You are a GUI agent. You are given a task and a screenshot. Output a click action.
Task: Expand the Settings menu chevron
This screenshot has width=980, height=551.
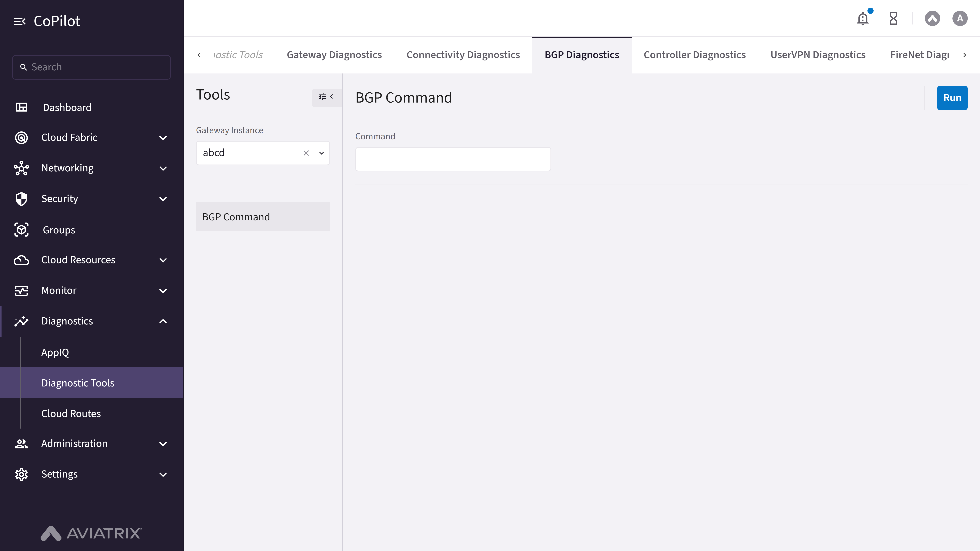coord(163,474)
